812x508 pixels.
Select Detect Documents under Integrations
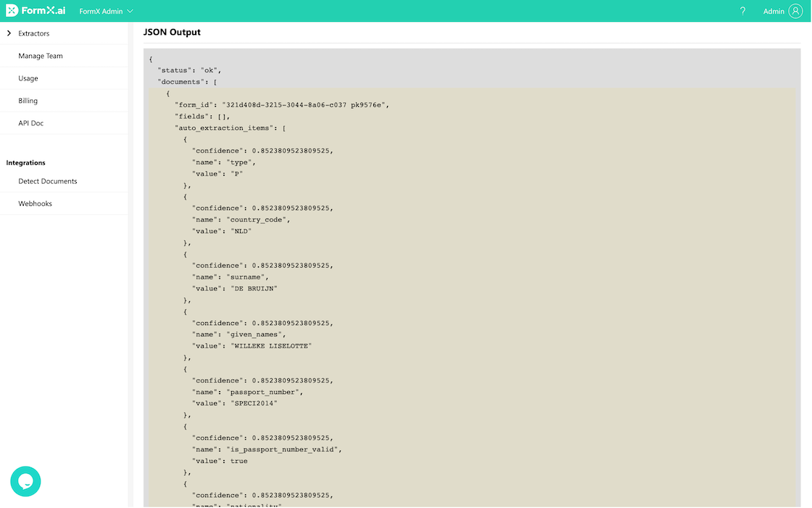pyautogui.click(x=48, y=181)
